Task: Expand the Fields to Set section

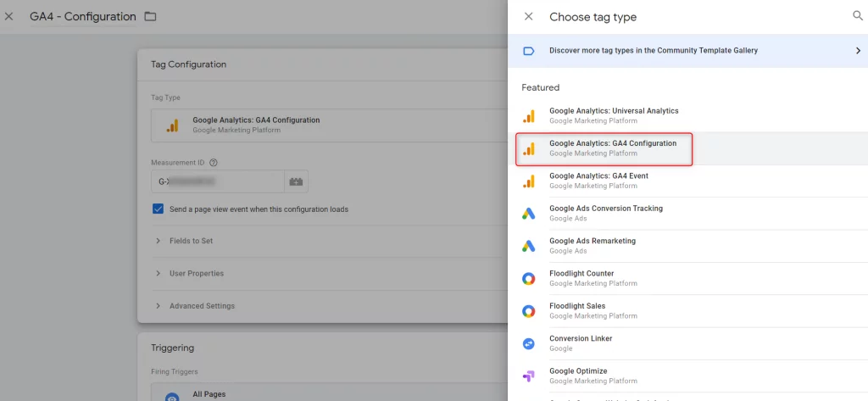Action: coord(191,241)
